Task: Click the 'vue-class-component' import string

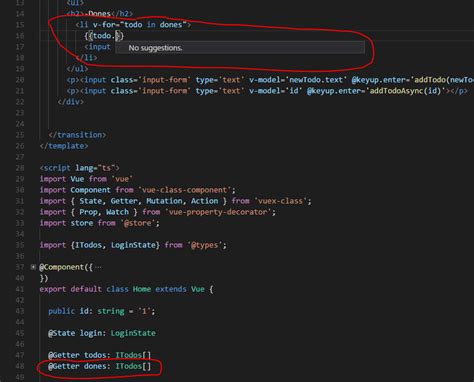Action: [x=185, y=190]
